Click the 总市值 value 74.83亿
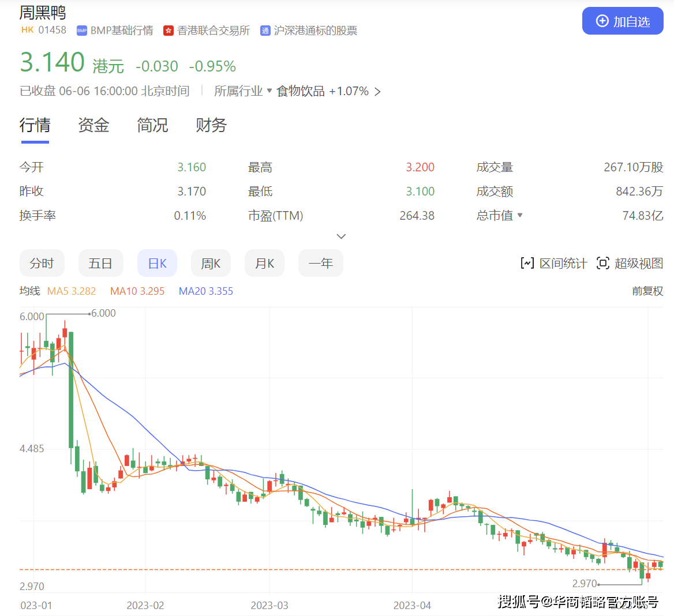 pyautogui.click(x=643, y=215)
